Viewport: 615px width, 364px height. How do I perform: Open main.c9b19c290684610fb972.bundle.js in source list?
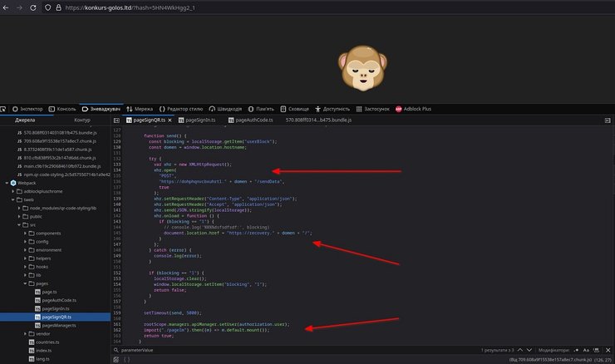pyautogui.click(x=59, y=166)
